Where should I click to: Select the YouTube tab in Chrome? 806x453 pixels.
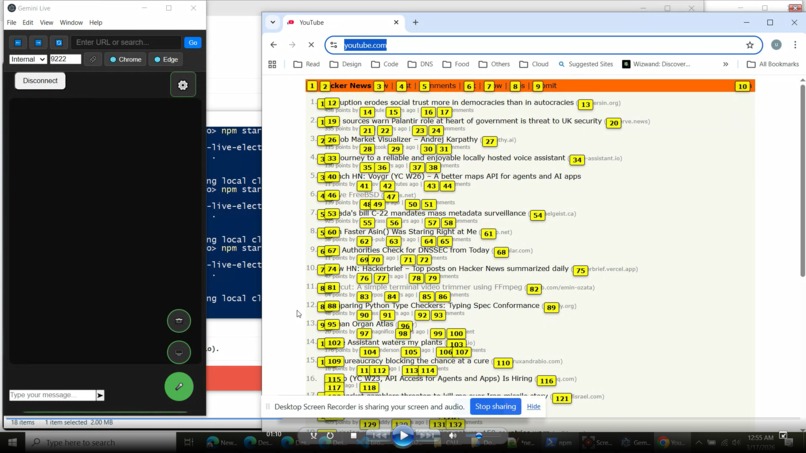[x=343, y=22]
